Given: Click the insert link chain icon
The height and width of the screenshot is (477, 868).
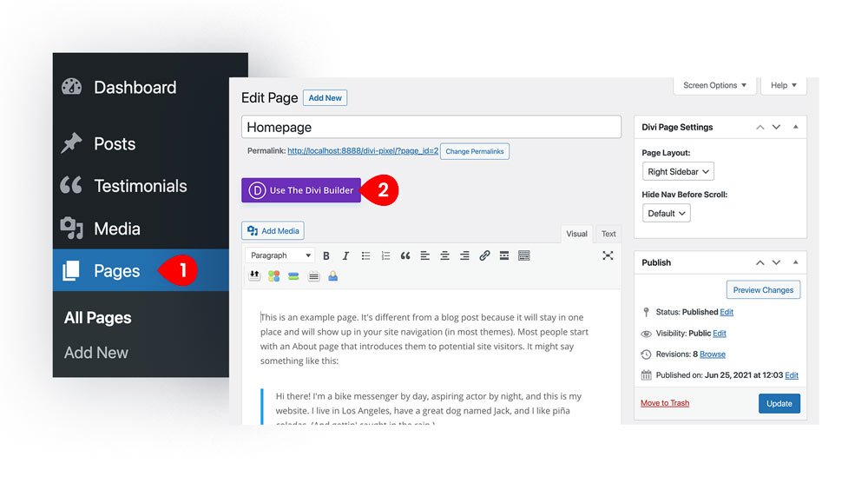Looking at the screenshot, I should click(x=484, y=255).
